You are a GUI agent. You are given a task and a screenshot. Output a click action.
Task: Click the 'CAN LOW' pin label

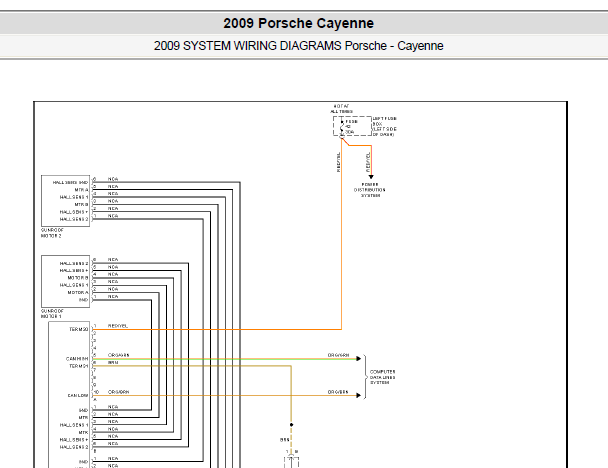(78, 395)
